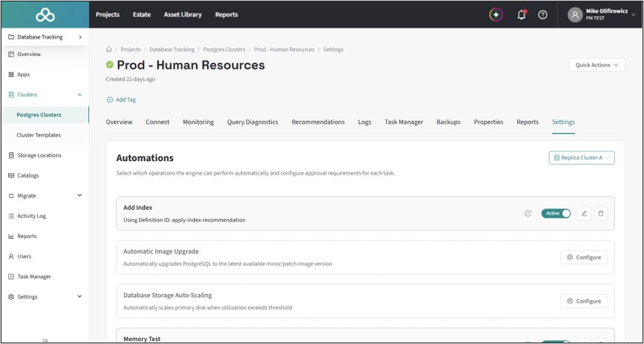Viewport: 644px width, 344px height.
Task: Click the Overview sidebar icon
Action: (x=11, y=54)
